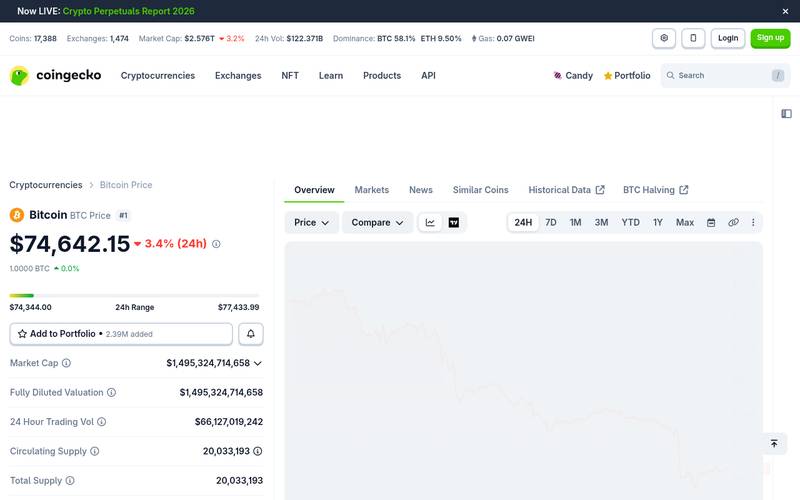The image size is (800, 500).
Task: Open the Products menu
Action: tap(382, 76)
